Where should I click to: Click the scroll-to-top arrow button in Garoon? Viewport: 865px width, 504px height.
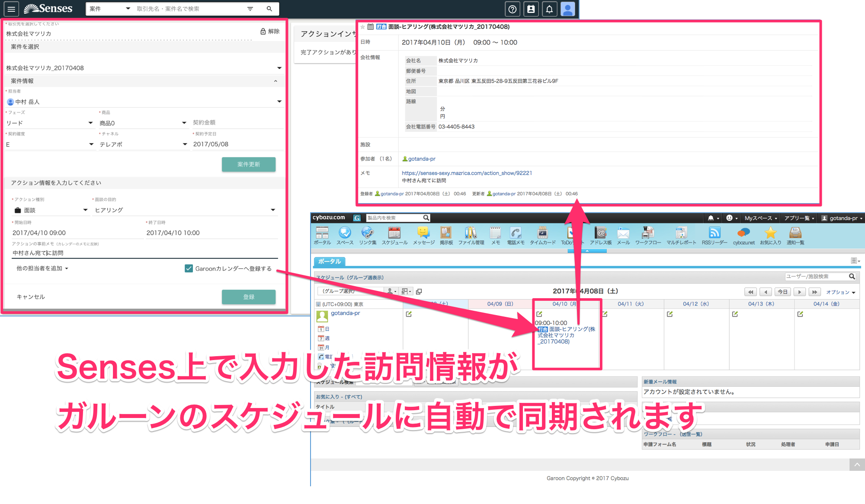(857, 465)
